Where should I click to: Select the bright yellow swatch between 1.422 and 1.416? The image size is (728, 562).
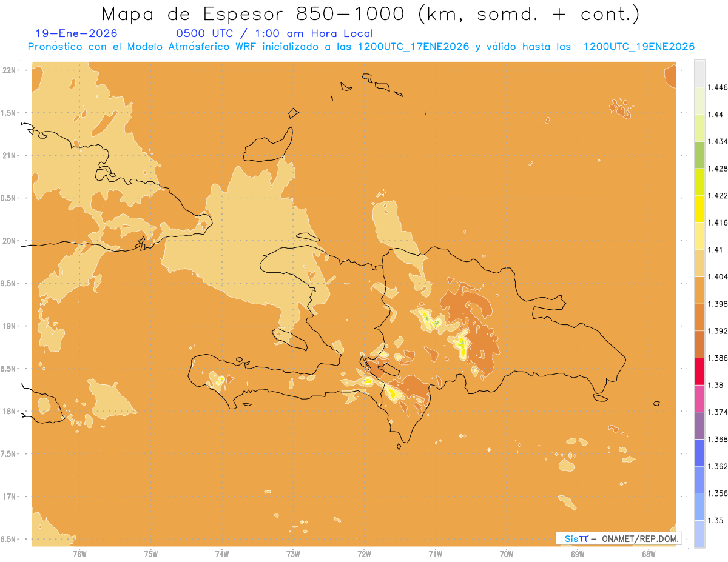(x=699, y=209)
